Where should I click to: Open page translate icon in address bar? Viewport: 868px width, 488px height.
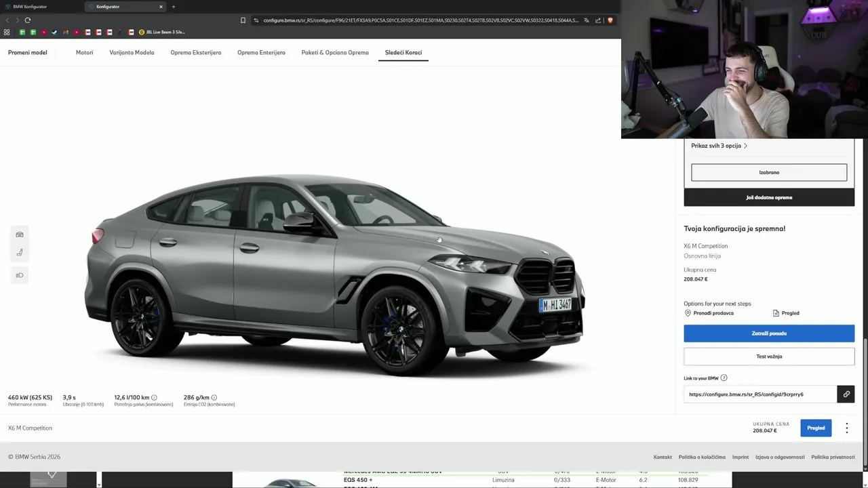coord(587,20)
